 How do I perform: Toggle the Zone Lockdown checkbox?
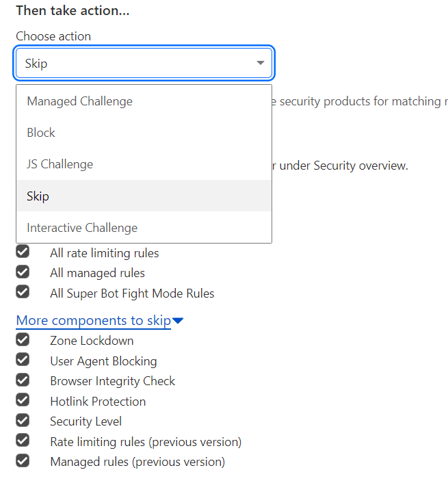(23, 339)
